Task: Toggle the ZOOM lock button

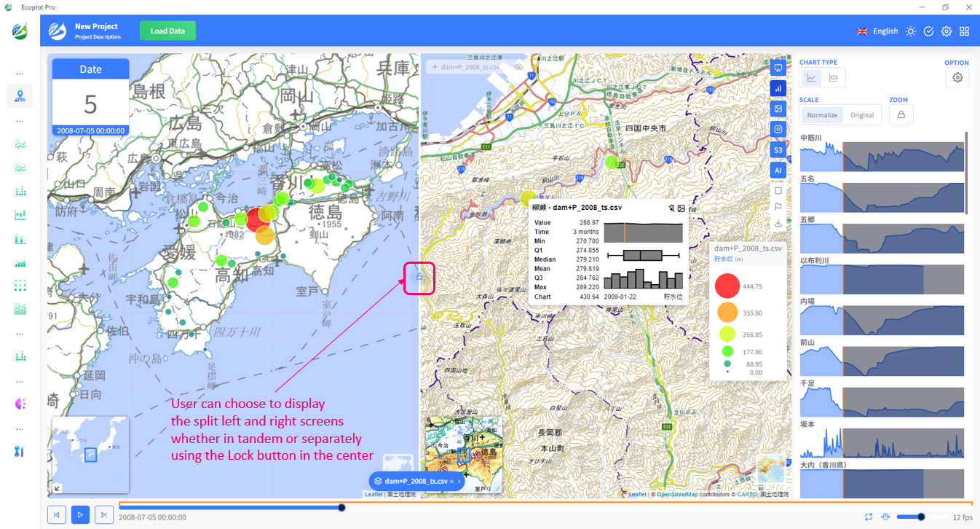Action: [901, 114]
